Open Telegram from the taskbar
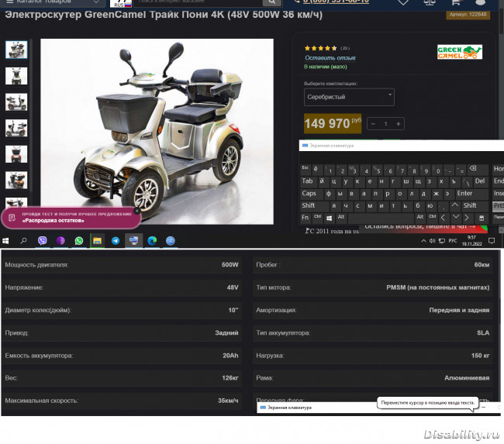This screenshot has width=504, height=444. 116,241
